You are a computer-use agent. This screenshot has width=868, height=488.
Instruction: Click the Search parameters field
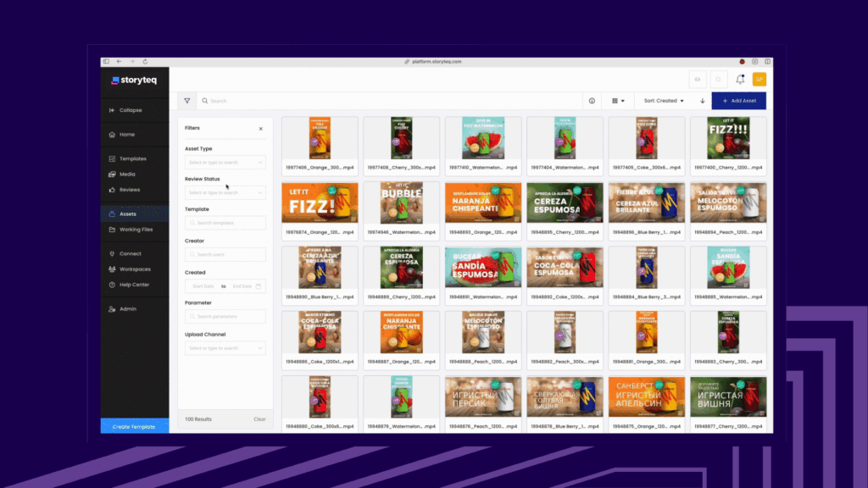[x=225, y=317]
